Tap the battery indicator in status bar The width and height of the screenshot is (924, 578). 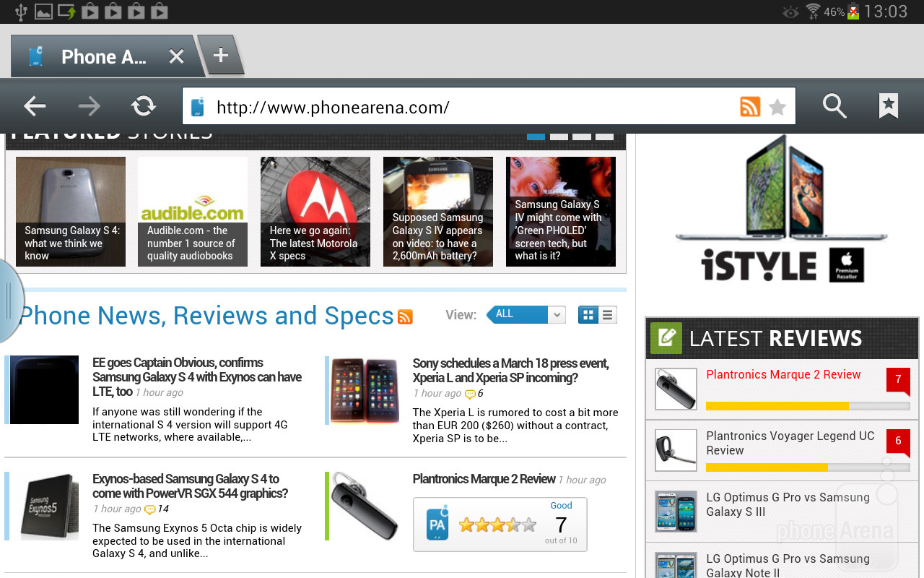coord(853,12)
